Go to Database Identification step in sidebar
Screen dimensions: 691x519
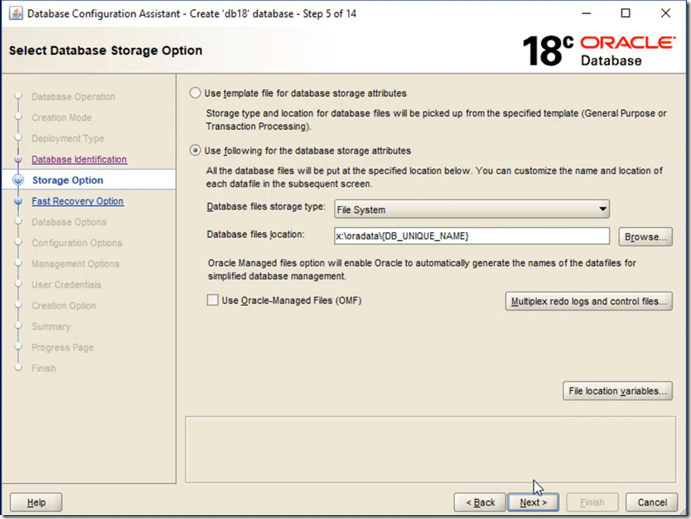(x=79, y=160)
